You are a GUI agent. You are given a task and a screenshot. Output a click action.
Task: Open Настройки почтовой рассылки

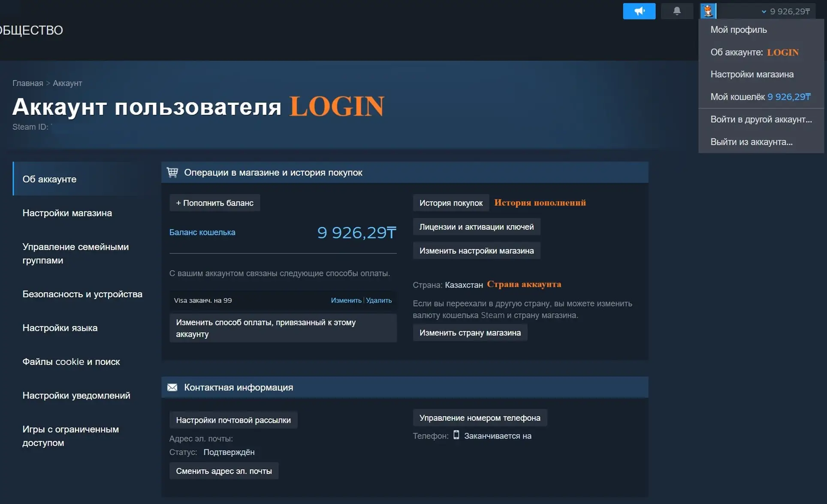(233, 420)
